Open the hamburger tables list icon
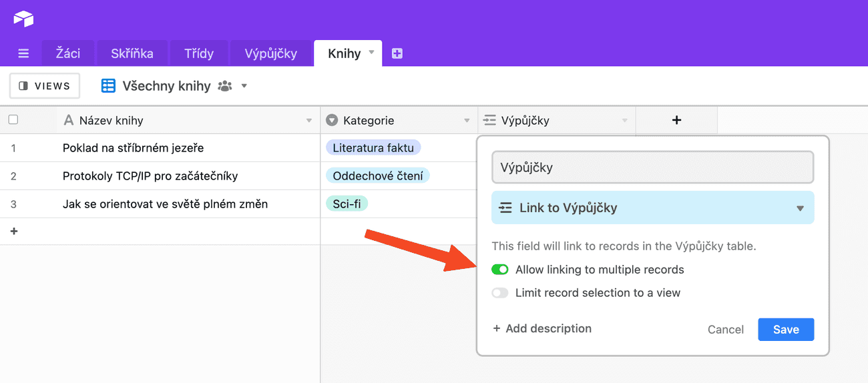Image resolution: width=868 pixels, height=383 pixels. pos(23,53)
